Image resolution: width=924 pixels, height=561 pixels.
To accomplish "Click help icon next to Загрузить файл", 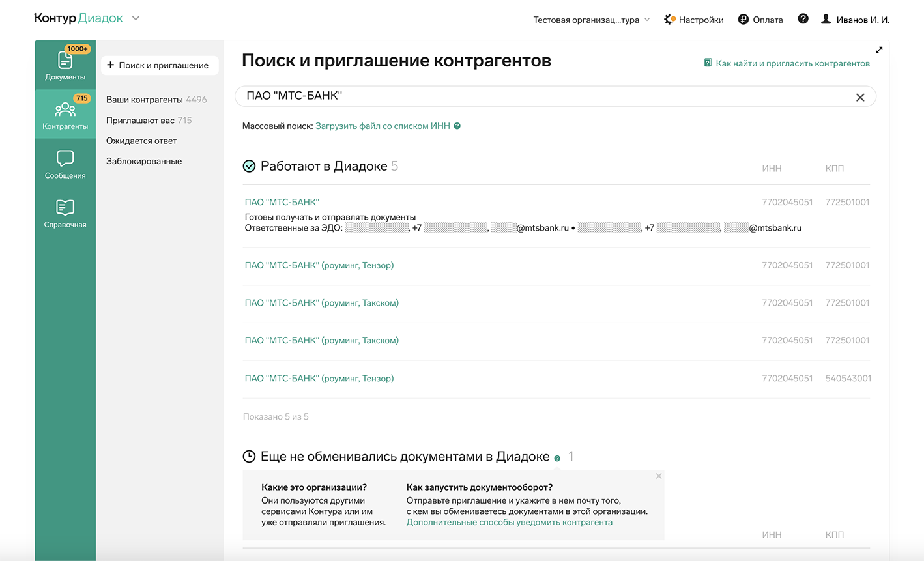I will pos(457,126).
